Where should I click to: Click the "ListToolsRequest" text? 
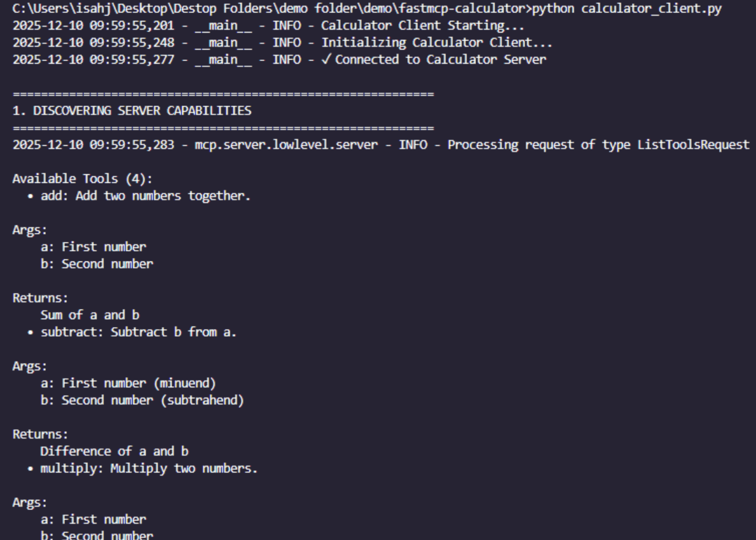[x=693, y=145]
